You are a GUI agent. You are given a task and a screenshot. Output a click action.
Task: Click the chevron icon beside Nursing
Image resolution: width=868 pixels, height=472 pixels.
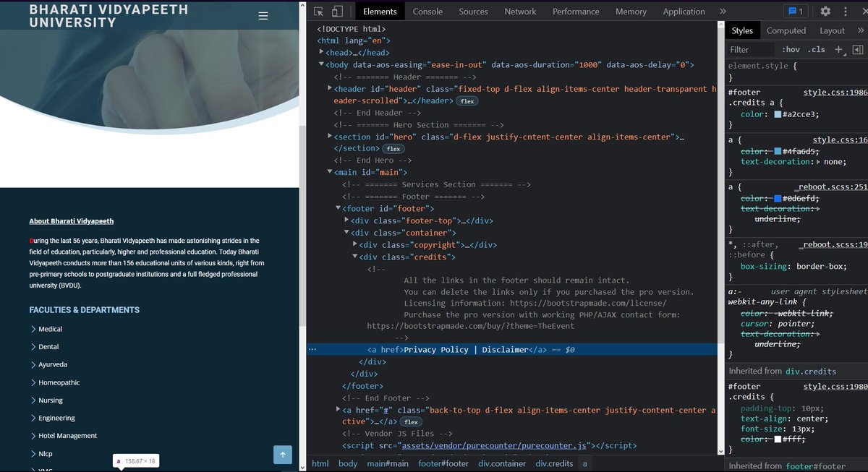tap(33, 400)
